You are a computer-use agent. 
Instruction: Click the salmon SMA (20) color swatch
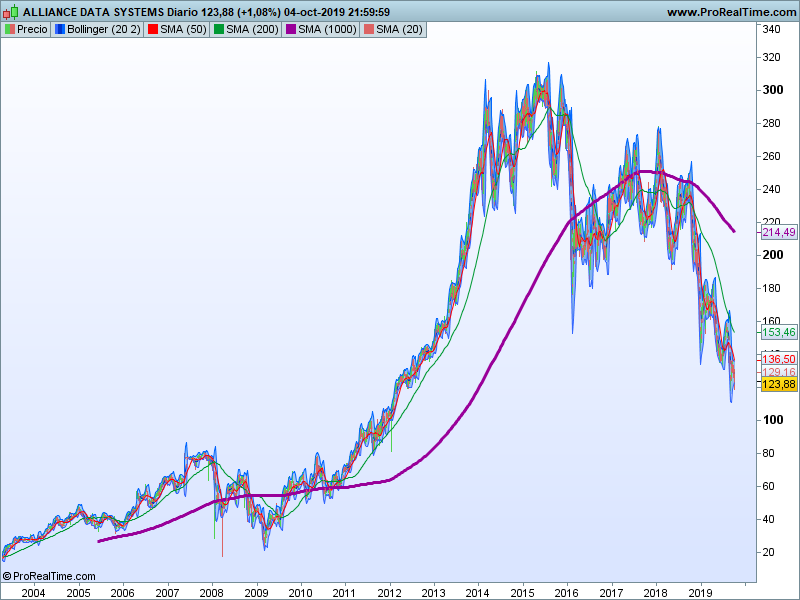coord(368,30)
